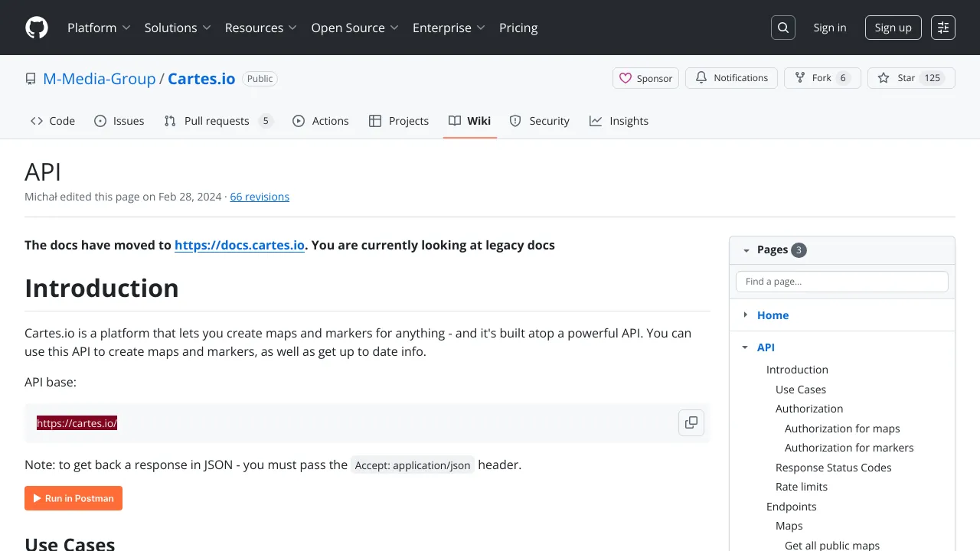Click the Code tab's angle brackets icon
This screenshot has height=551, width=980.
37,121
